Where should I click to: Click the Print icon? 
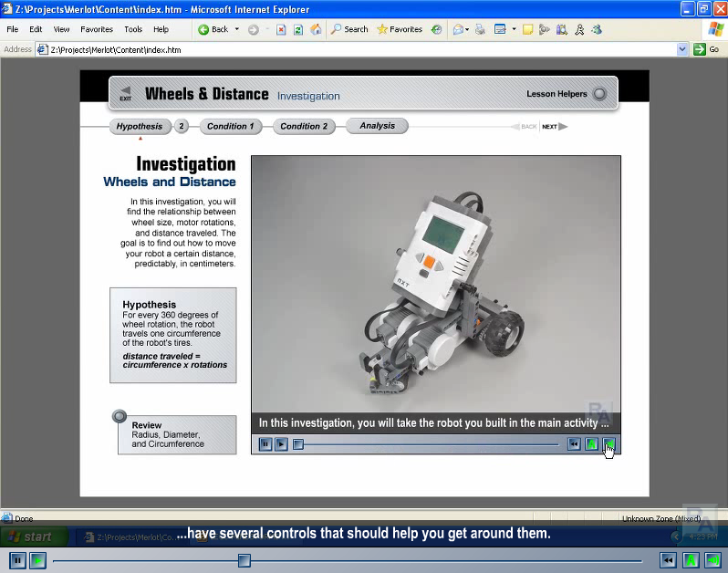click(x=480, y=30)
